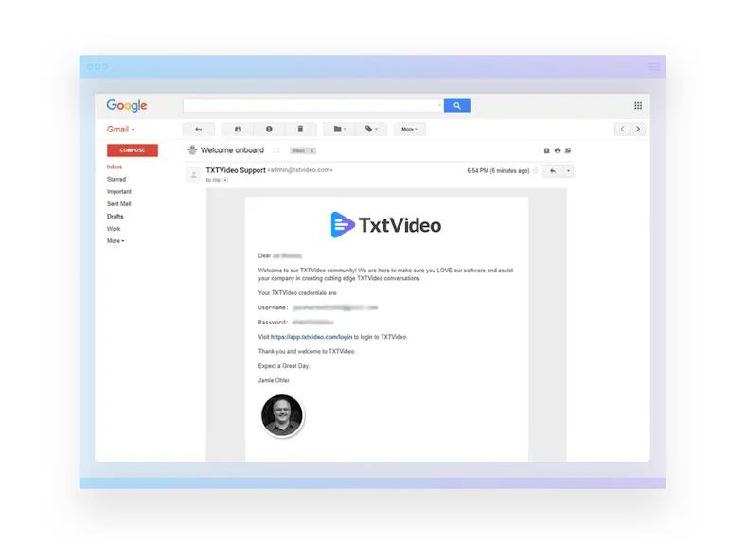Open the Starred folder
This screenshot has width=746, height=560.
click(116, 179)
